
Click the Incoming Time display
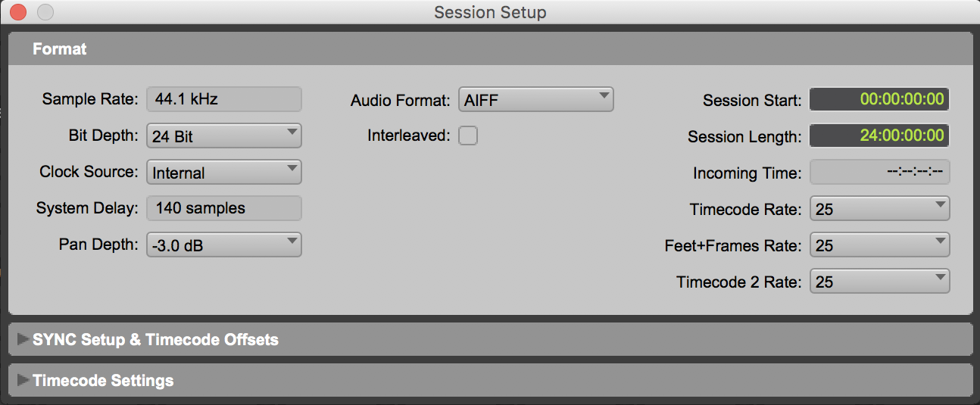[879, 173]
